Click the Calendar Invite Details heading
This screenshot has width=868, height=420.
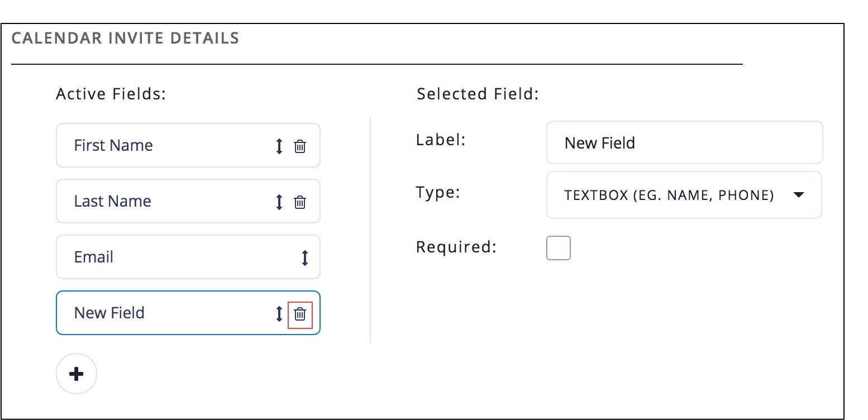[125, 39]
